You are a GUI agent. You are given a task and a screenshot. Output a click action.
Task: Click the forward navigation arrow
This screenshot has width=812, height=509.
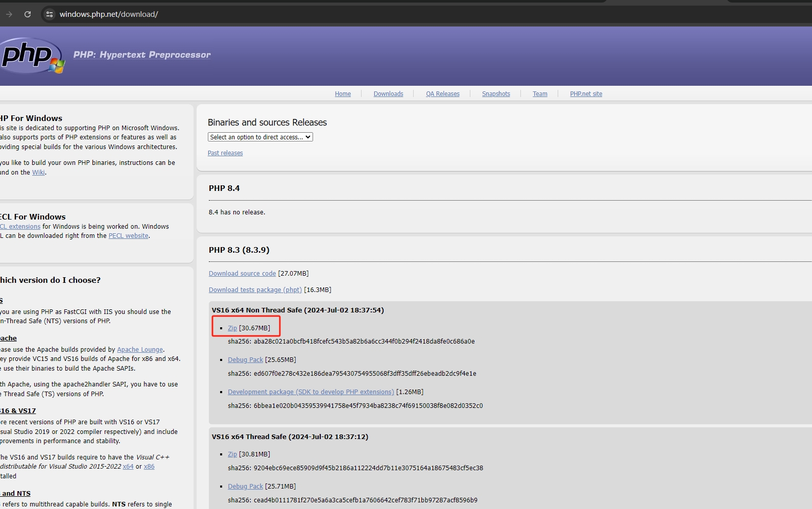coord(9,14)
